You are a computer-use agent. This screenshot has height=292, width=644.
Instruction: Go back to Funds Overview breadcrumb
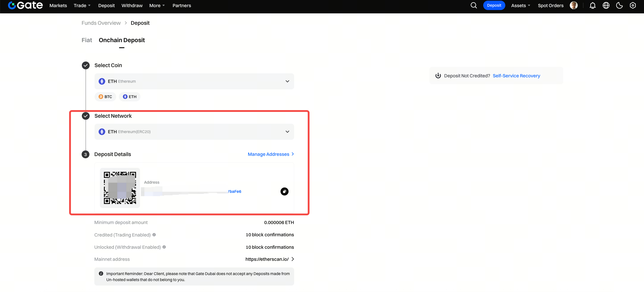pyautogui.click(x=101, y=23)
